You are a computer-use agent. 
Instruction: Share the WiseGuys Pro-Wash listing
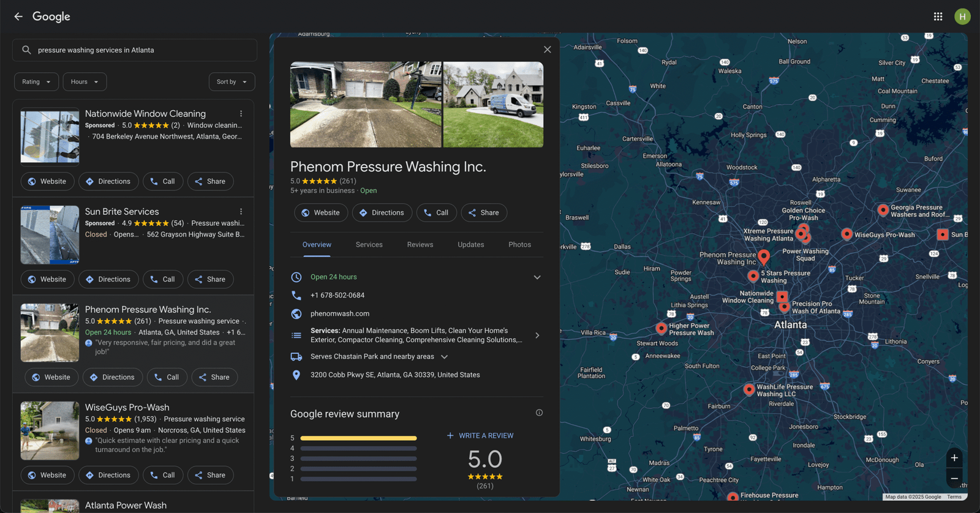[210, 475]
